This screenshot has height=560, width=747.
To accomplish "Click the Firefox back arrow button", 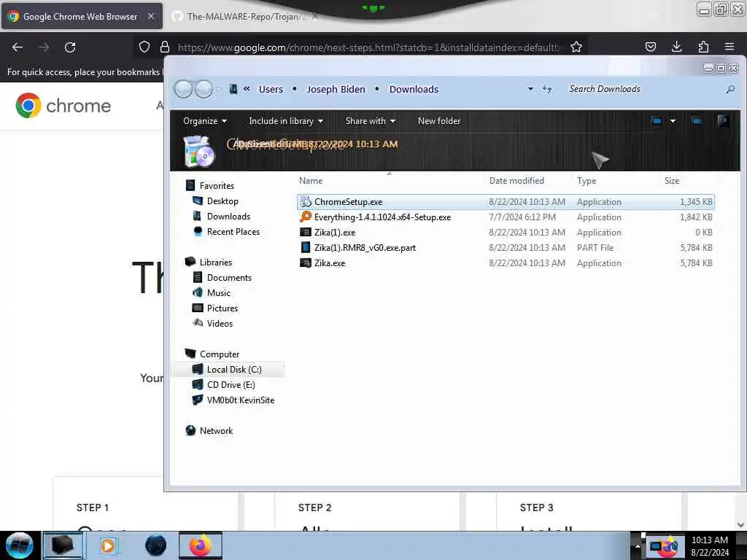I will click(x=18, y=47).
